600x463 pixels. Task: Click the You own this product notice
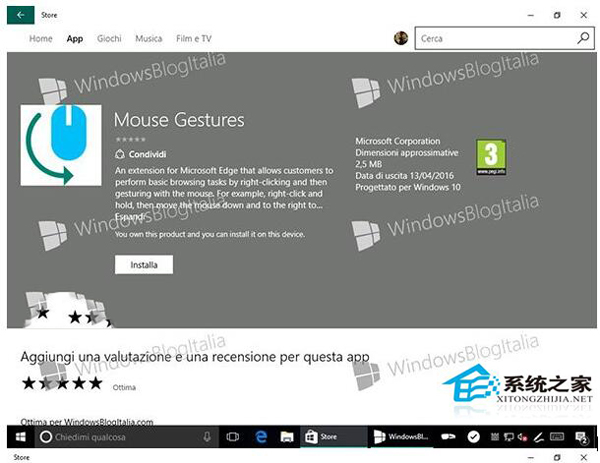[x=210, y=234]
